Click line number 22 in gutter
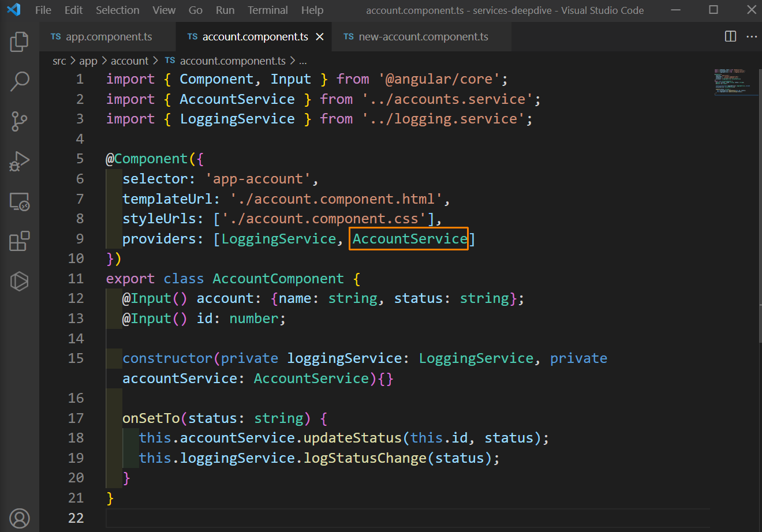Image resolution: width=762 pixels, height=532 pixels. pos(76,518)
